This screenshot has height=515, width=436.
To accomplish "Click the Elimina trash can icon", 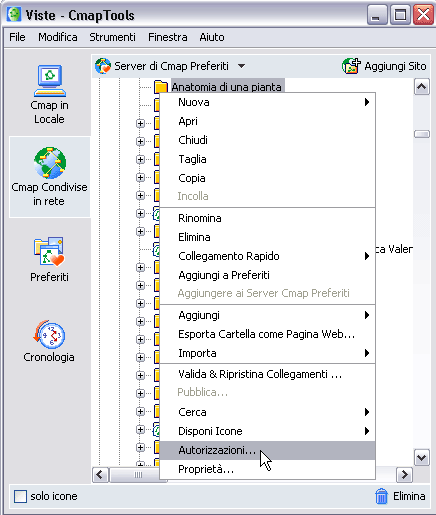I will click(x=381, y=496).
